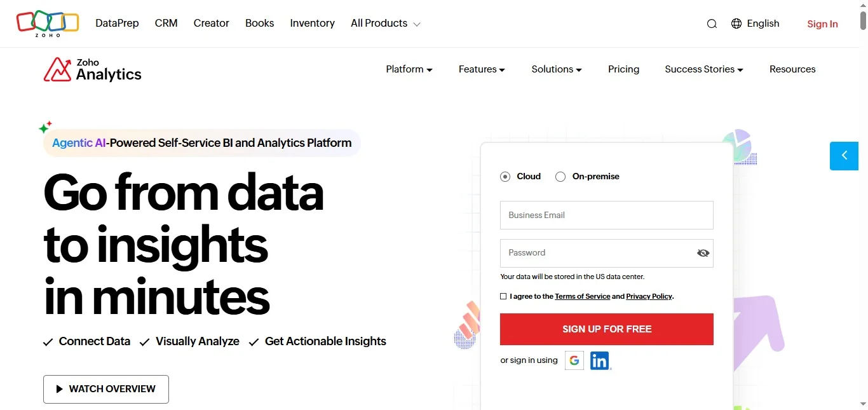
Task: Choose the On-premise radio option
Action: click(560, 177)
